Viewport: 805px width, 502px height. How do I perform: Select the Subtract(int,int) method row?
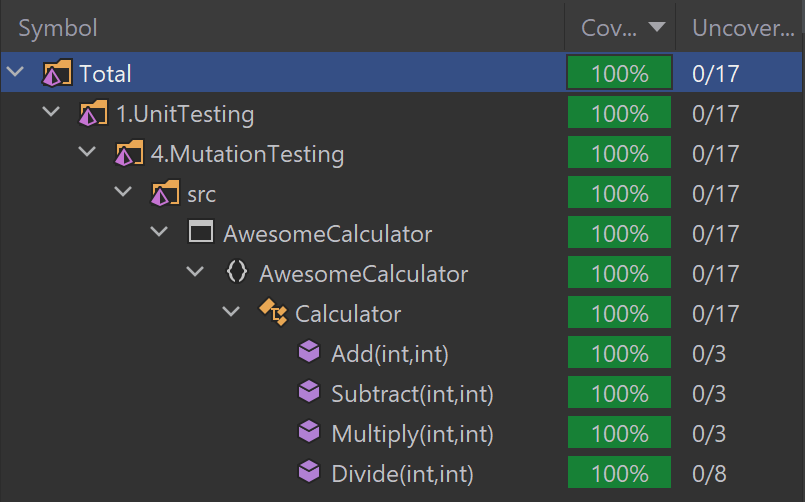(412, 393)
